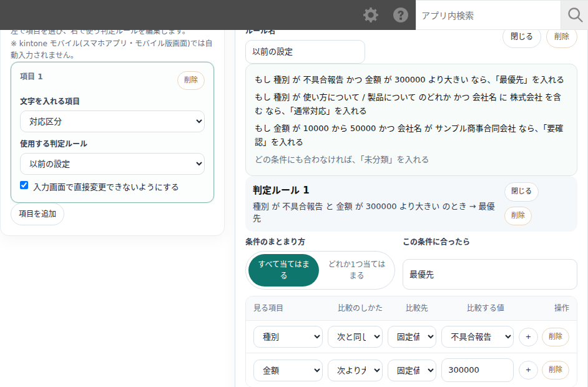Click 閉じる next to the rule name
The image size is (588, 387).
tap(522, 37)
